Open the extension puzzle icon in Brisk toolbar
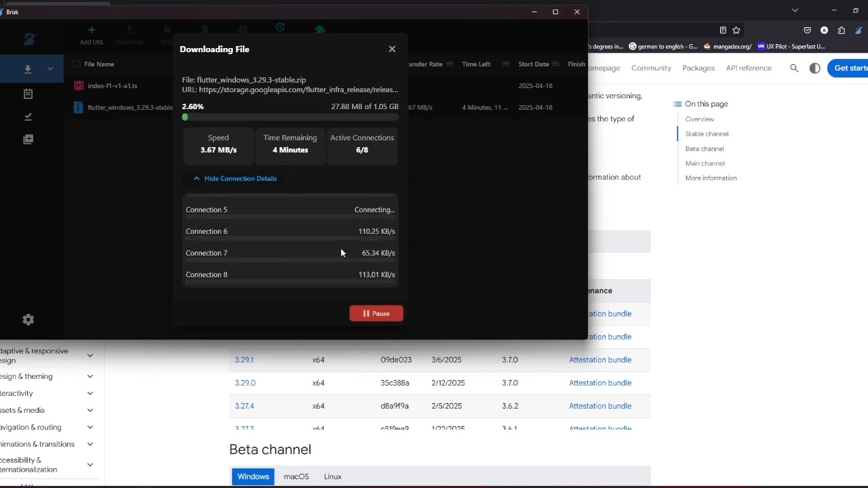The image size is (868, 488). click(x=320, y=30)
